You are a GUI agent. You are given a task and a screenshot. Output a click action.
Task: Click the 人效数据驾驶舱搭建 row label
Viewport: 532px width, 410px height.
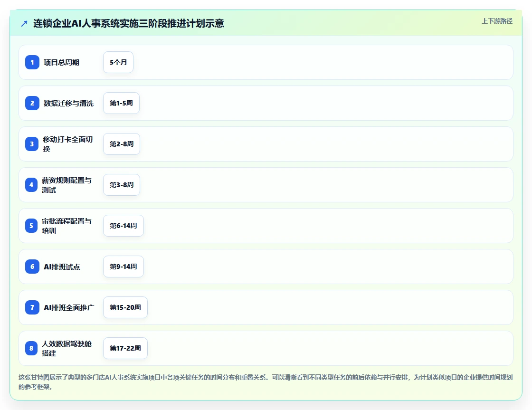click(x=67, y=348)
